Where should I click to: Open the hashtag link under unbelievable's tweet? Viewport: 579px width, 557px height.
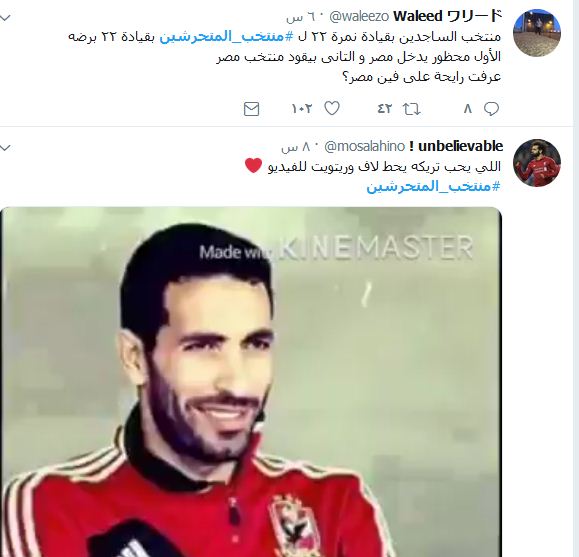click(x=433, y=187)
